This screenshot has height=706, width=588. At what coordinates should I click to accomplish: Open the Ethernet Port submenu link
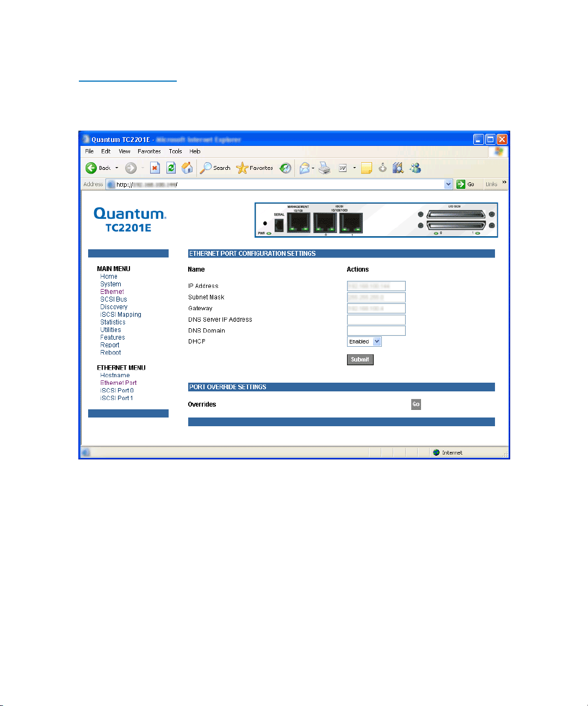click(x=119, y=383)
